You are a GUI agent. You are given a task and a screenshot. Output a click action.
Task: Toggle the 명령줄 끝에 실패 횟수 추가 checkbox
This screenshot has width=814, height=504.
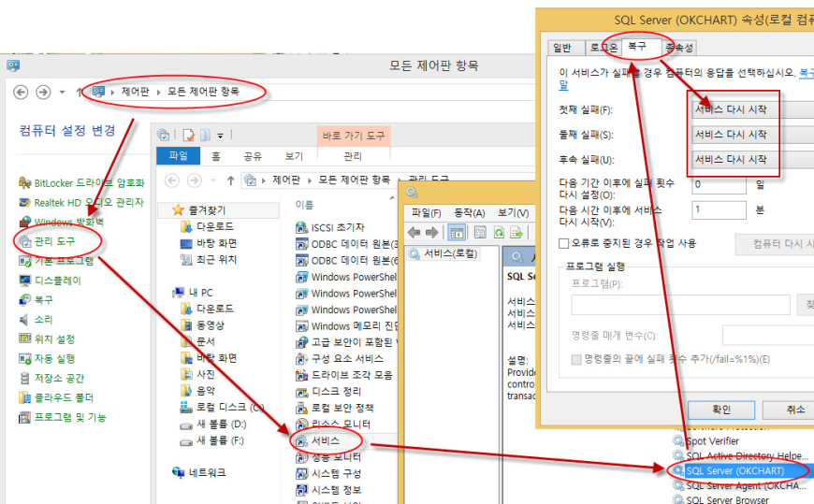click(x=575, y=359)
